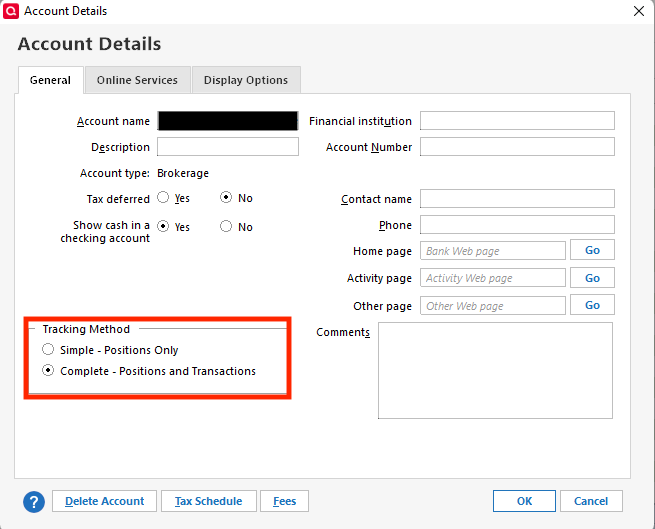The width and height of the screenshot is (655, 529).
Task: Click the Delete Account button
Action: 105,501
